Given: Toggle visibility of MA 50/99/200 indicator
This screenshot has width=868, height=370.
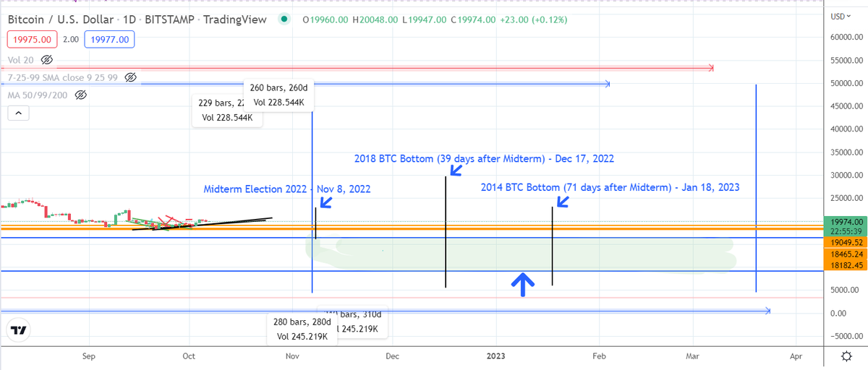Looking at the screenshot, I should (x=81, y=95).
